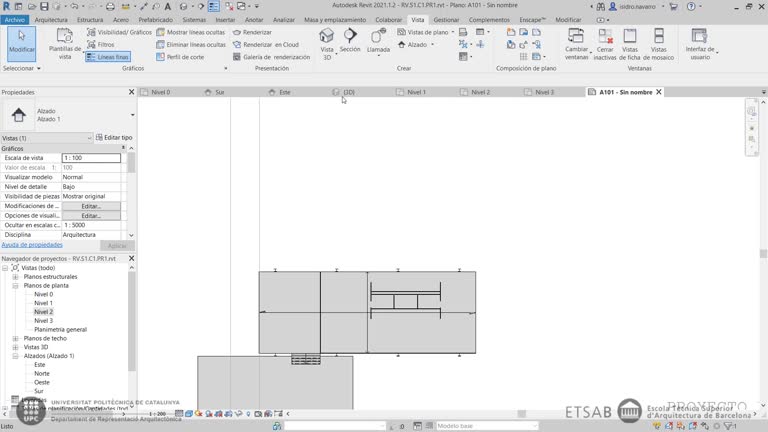Select the Llamada tool
The height and width of the screenshot is (432, 768).
point(378,42)
